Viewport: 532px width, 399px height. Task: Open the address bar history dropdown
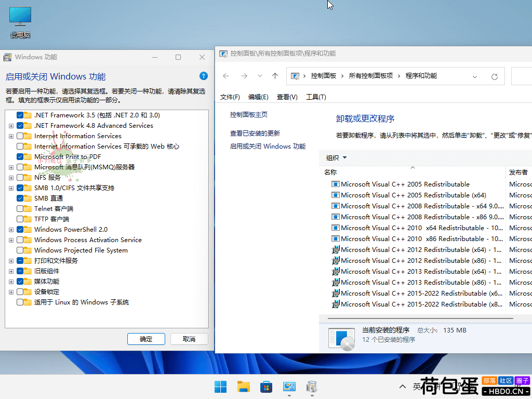(x=475, y=77)
